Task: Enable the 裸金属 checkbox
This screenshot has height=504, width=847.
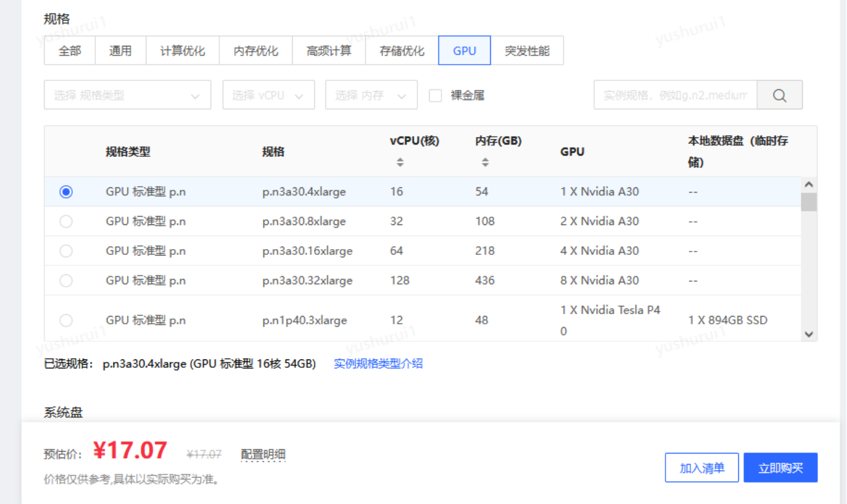Action: click(x=435, y=95)
